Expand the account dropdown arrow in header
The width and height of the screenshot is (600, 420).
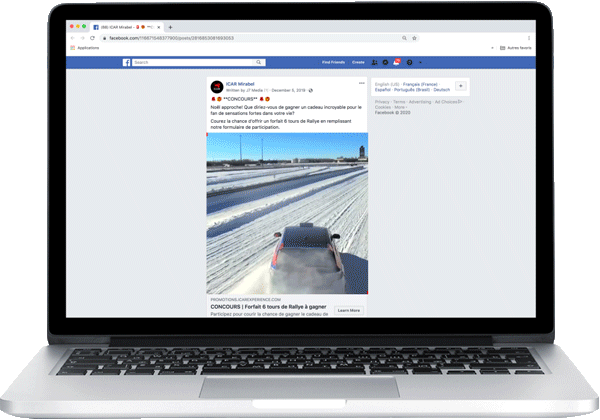(x=421, y=62)
